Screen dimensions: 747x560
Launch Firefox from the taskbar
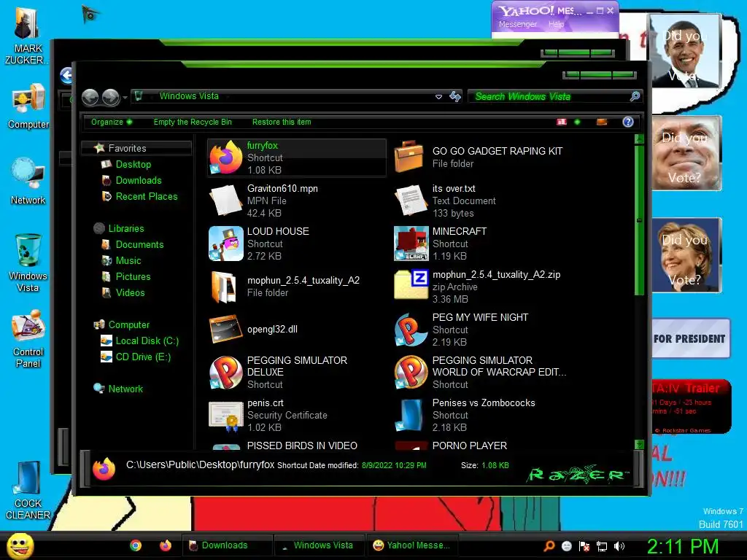pyautogui.click(x=166, y=545)
